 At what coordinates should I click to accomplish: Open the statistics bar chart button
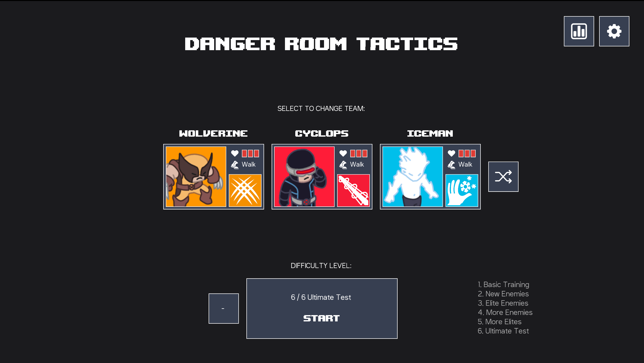point(579,31)
